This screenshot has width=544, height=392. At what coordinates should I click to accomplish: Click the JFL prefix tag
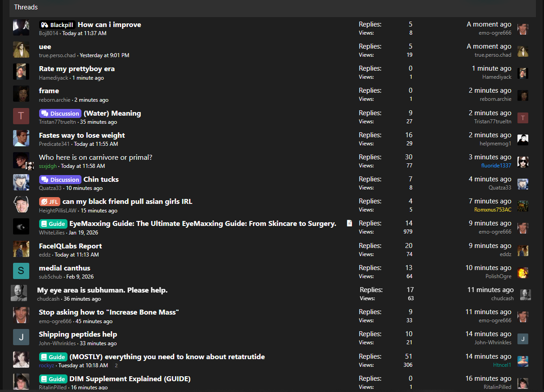[49, 202]
